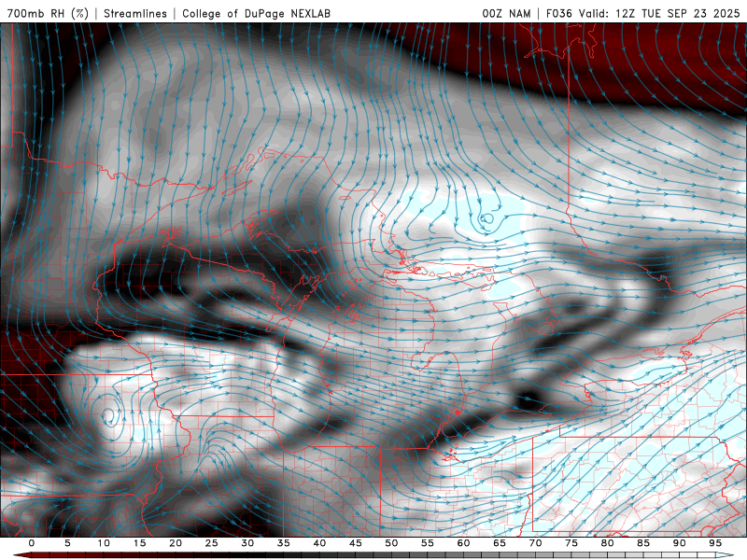Screen dimensions: 747x560
Task: Click the "90" label on humidity scale
Action: pos(679,543)
